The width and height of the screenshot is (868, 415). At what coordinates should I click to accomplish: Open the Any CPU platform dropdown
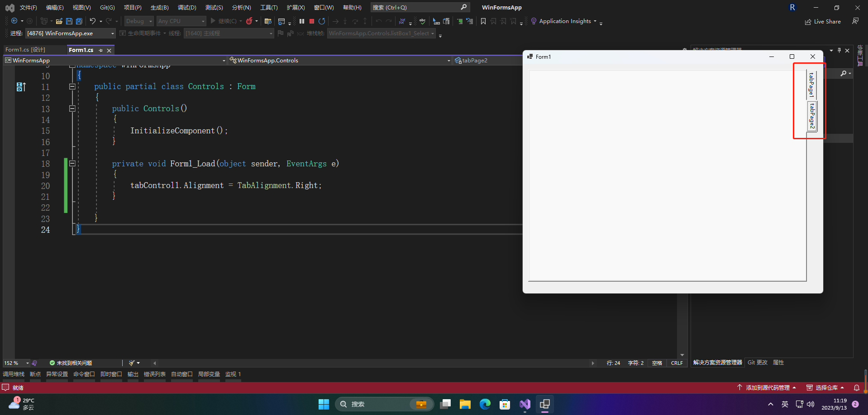181,21
